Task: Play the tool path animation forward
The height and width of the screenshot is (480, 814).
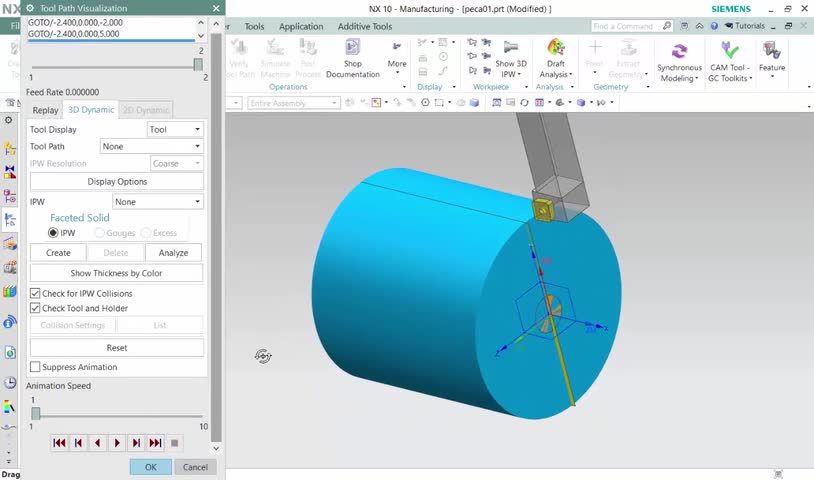Action: coord(117,443)
